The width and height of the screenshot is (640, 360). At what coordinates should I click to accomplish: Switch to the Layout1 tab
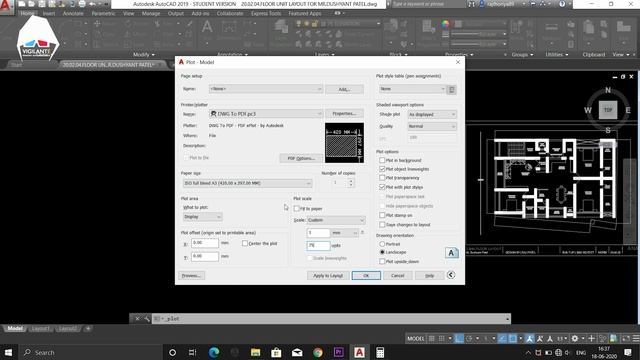(x=40, y=329)
